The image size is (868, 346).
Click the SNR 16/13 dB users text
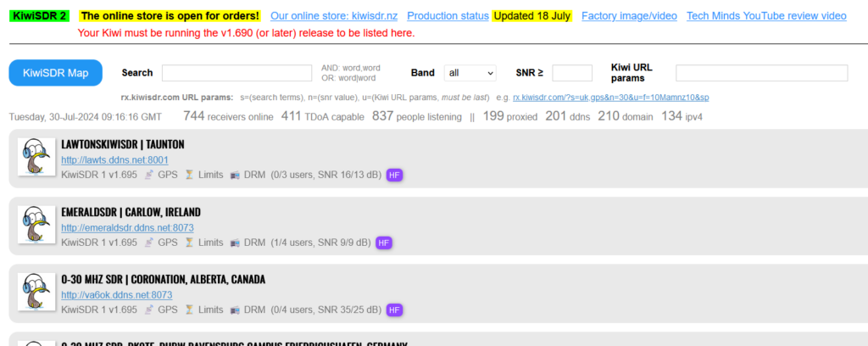[326, 175]
